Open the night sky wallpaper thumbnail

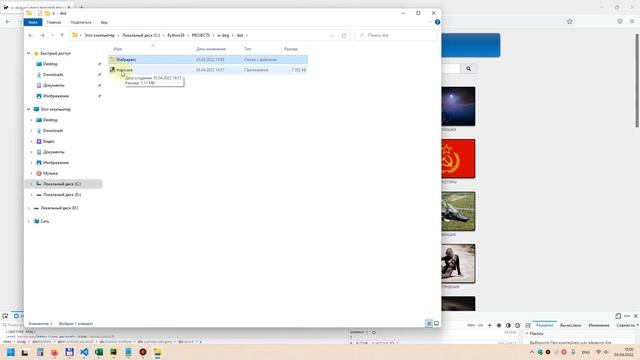[458, 106]
